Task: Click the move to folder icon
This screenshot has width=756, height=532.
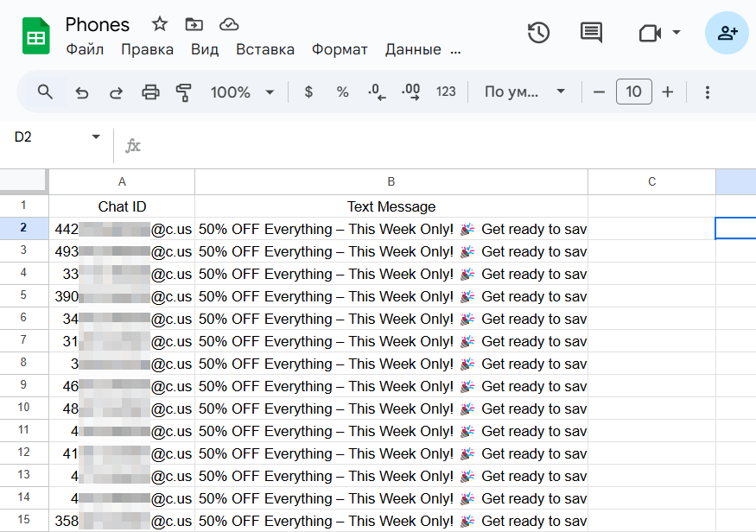Action: pyautogui.click(x=194, y=24)
